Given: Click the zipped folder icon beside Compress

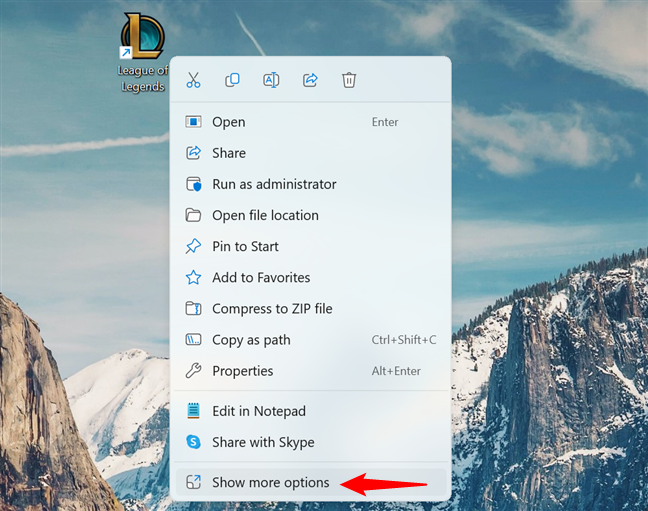Looking at the screenshot, I should [193, 309].
